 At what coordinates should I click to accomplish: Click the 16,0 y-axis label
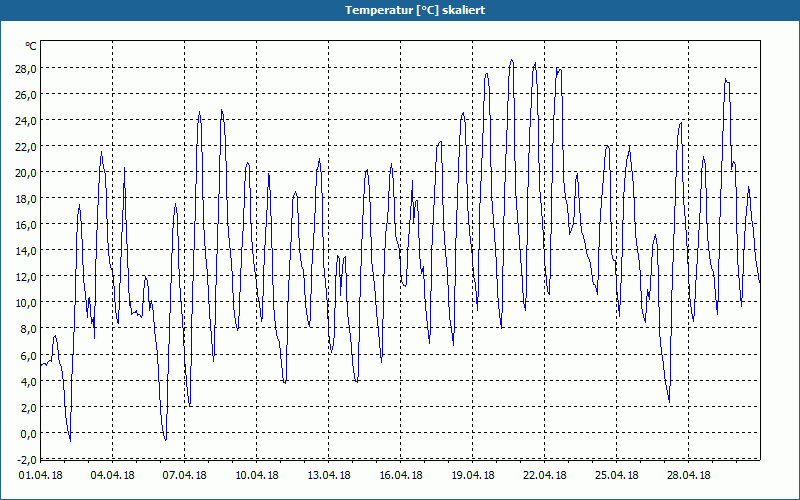tap(26, 225)
